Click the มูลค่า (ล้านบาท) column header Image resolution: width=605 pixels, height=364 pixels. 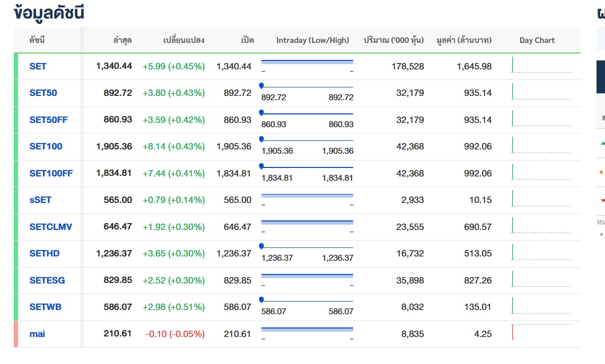click(463, 40)
